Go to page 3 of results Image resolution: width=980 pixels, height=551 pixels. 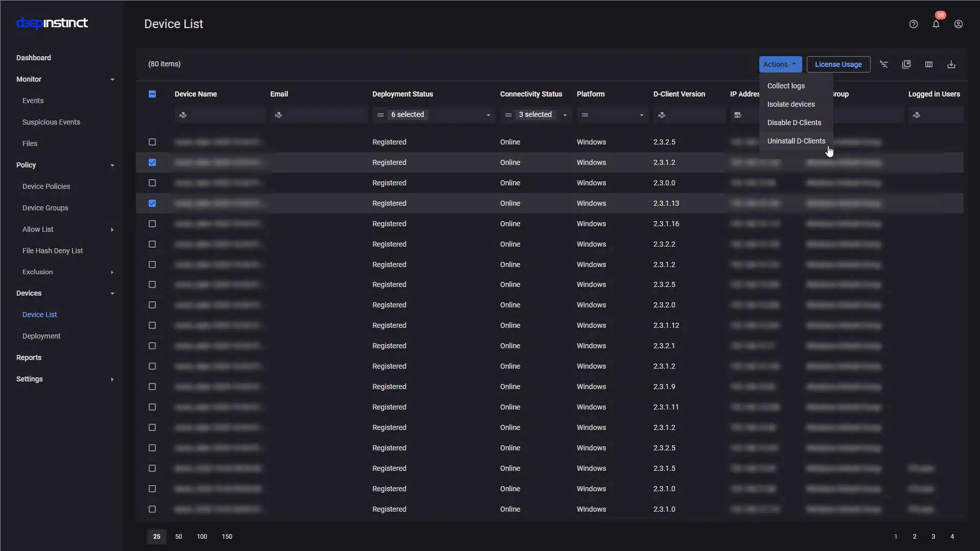pyautogui.click(x=933, y=537)
